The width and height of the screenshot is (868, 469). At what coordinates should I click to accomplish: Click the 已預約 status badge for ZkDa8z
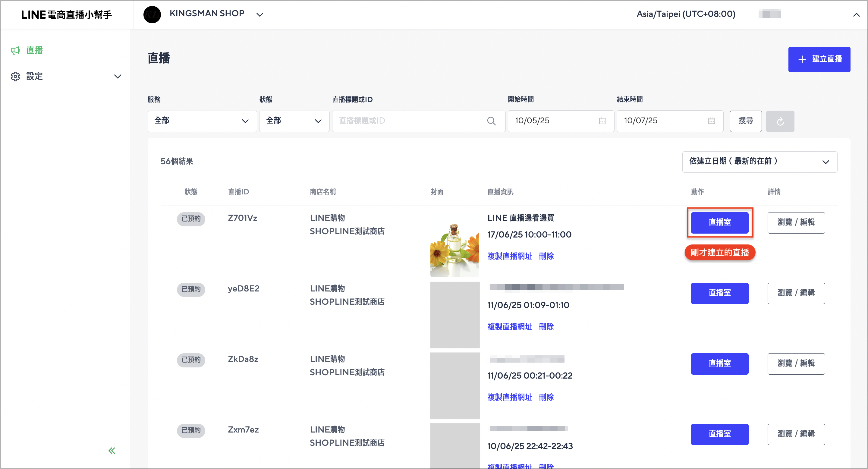coord(191,360)
